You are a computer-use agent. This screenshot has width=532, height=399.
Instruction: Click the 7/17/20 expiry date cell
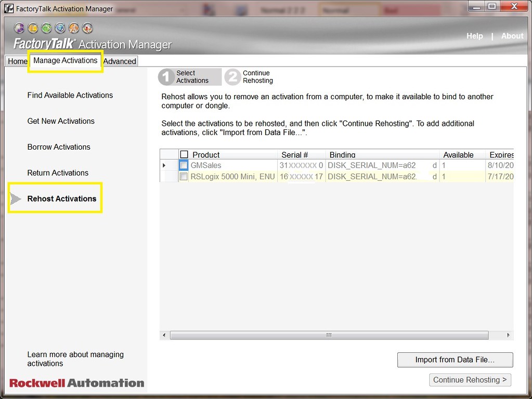(500, 177)
